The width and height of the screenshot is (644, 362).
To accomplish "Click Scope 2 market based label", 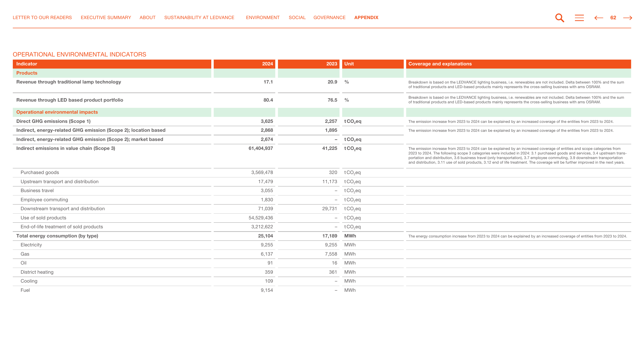I will click(x=90, y=139).
